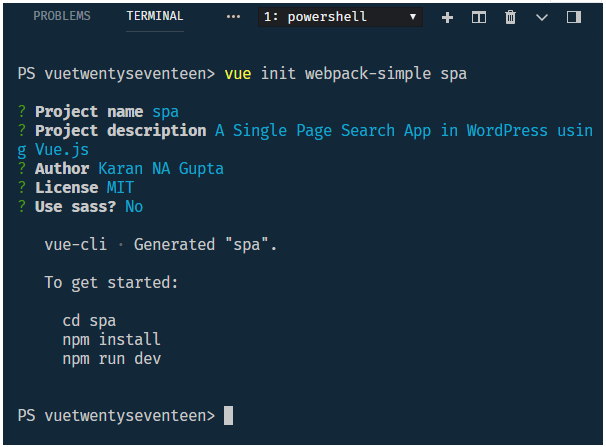Open the more panels ellipsis menu
606x447 pixels.
pos(233,17)
